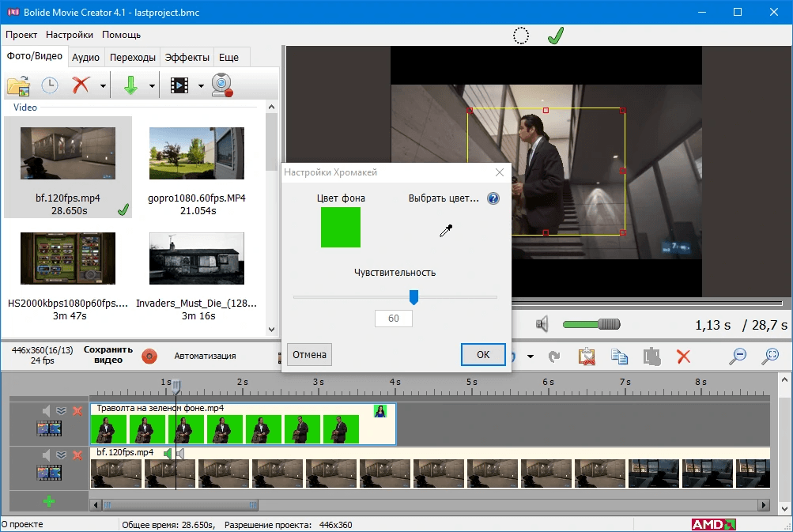Screen dimensions: 793x532
Task: Mute the Траволта на зеленом фоне track
Action: 47,411
